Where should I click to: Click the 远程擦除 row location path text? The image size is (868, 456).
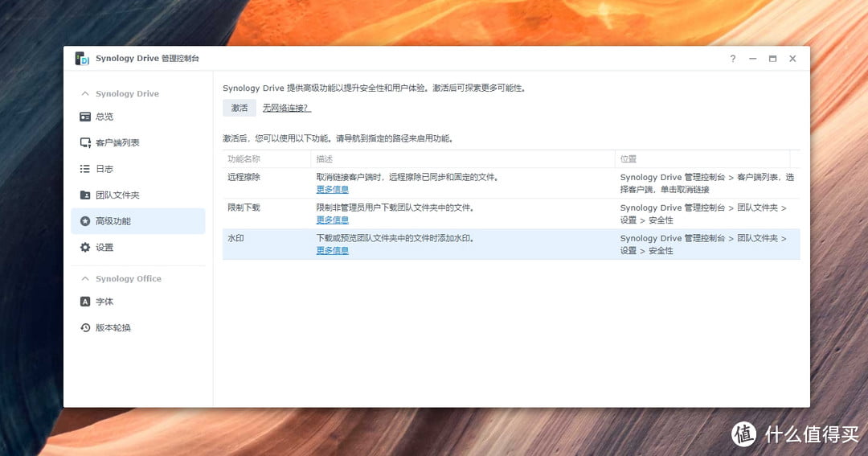(x=707, y=183)
